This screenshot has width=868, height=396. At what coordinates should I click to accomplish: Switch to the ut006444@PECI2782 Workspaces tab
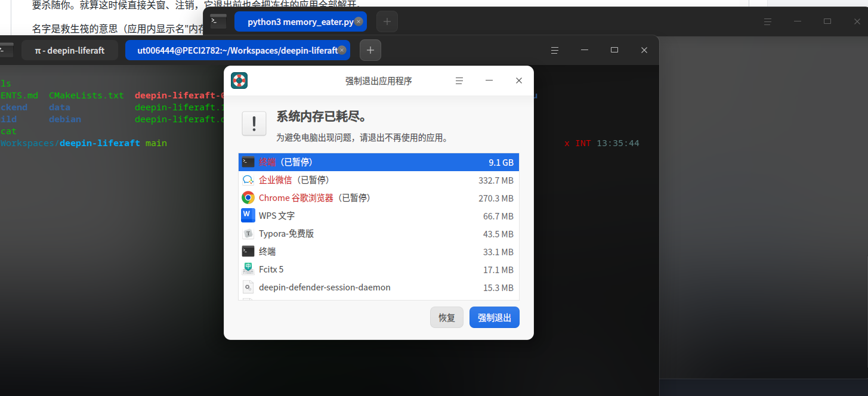point(237,51)
